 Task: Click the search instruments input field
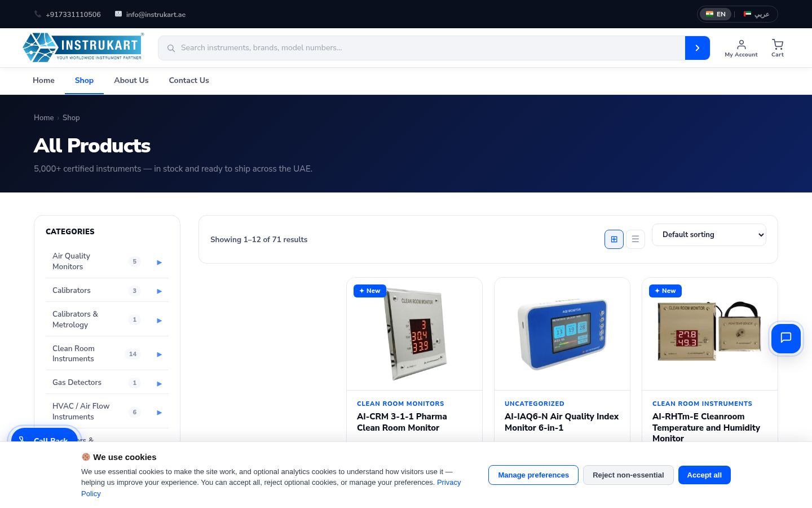pos(422,48)
